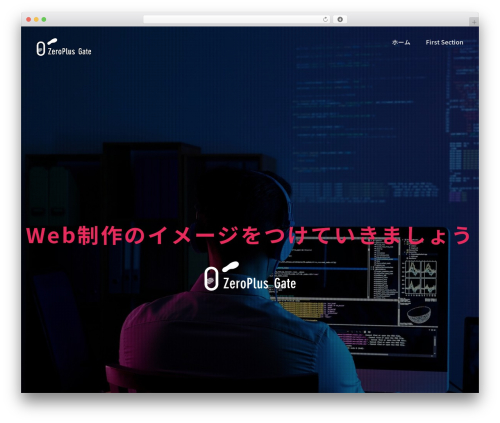Image resolution: width=500 pixels, height=423 pixels.
Task: Click the red close window button
Action: coord(29,19)
